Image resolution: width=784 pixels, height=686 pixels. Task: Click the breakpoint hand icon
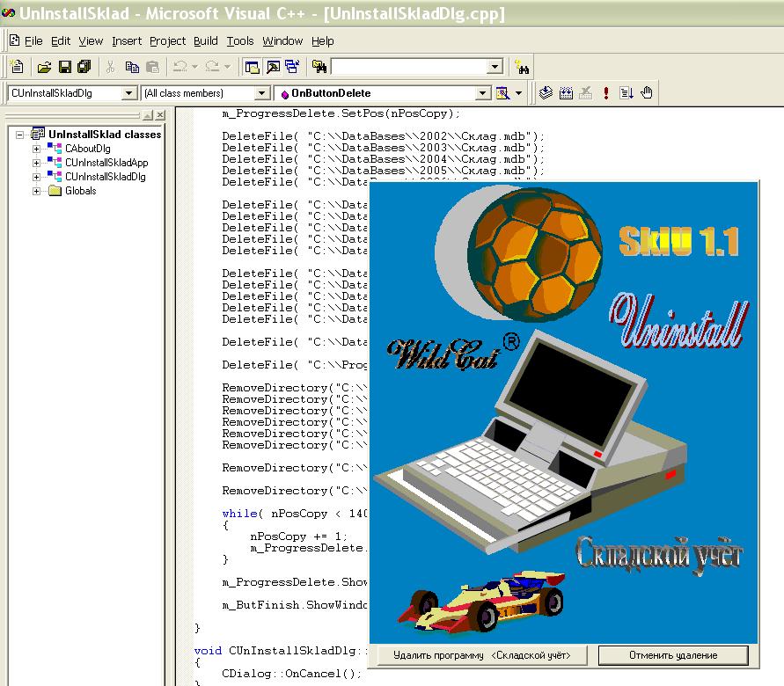coord(647,93)
